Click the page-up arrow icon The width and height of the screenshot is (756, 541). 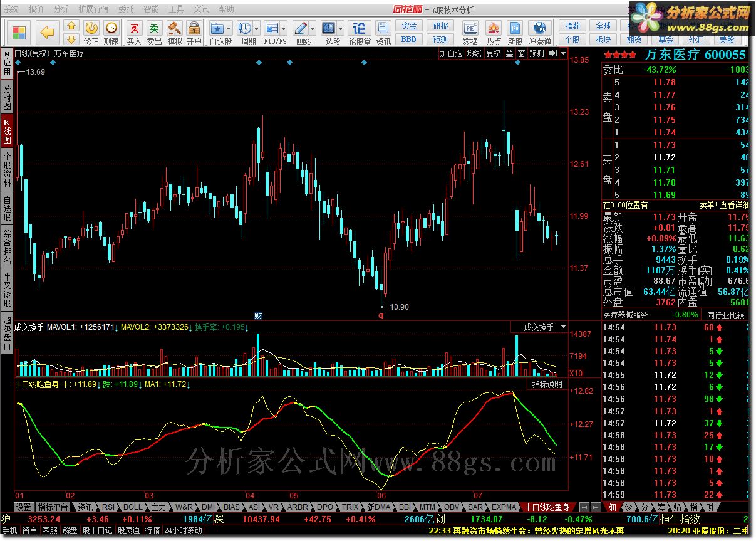click(71, 26)
